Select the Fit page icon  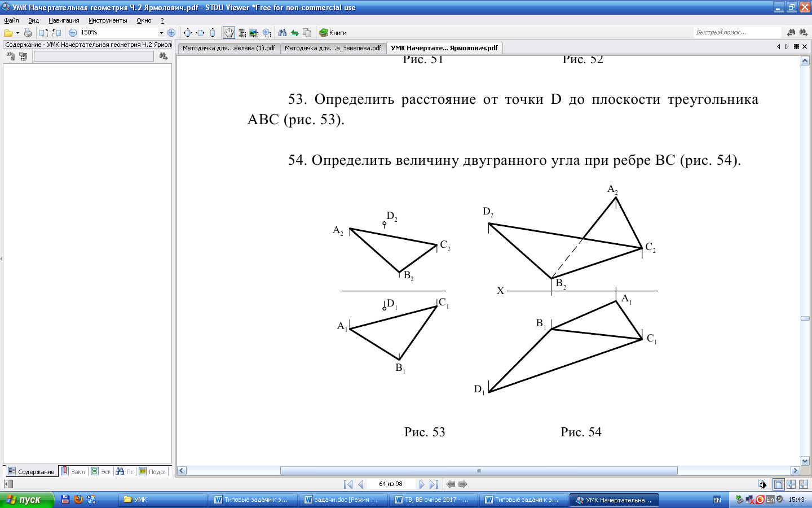tap(188, 33)
